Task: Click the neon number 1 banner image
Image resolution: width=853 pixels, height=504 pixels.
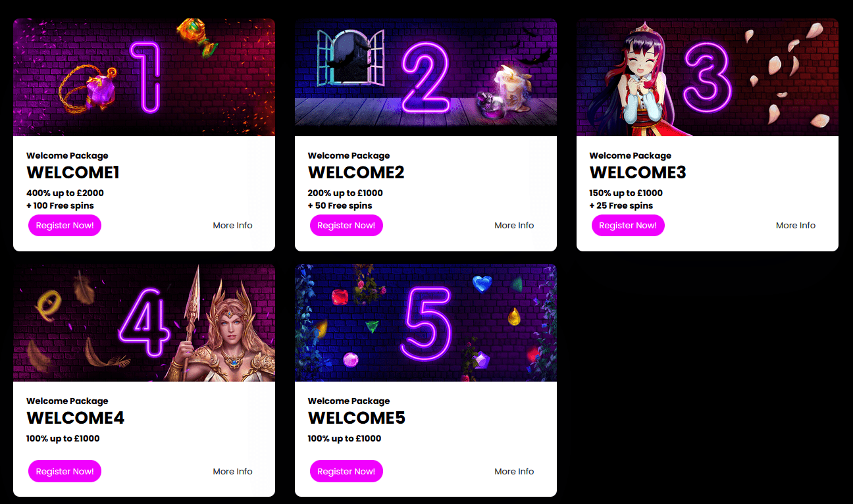Action: tap(144, 77)
